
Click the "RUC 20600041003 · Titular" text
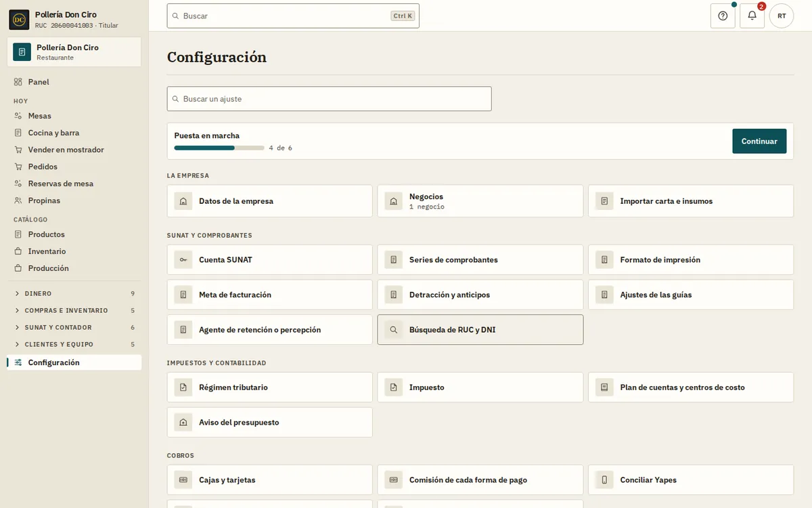[76, 26]
